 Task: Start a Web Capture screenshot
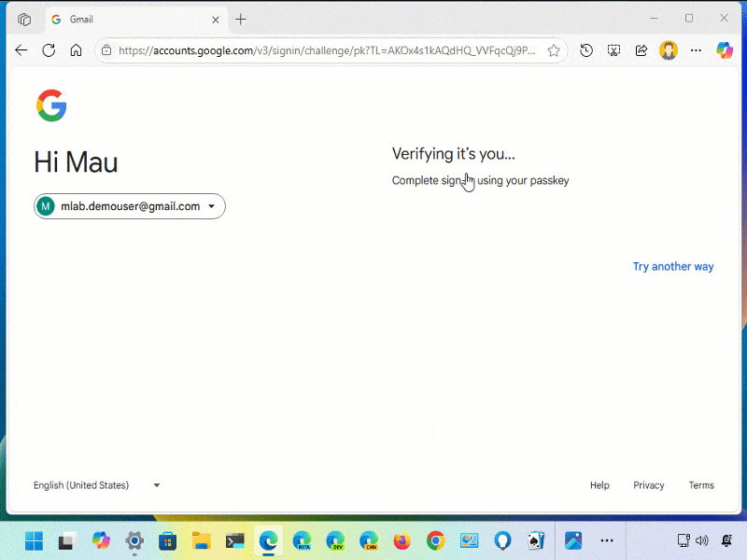point(614,50)
